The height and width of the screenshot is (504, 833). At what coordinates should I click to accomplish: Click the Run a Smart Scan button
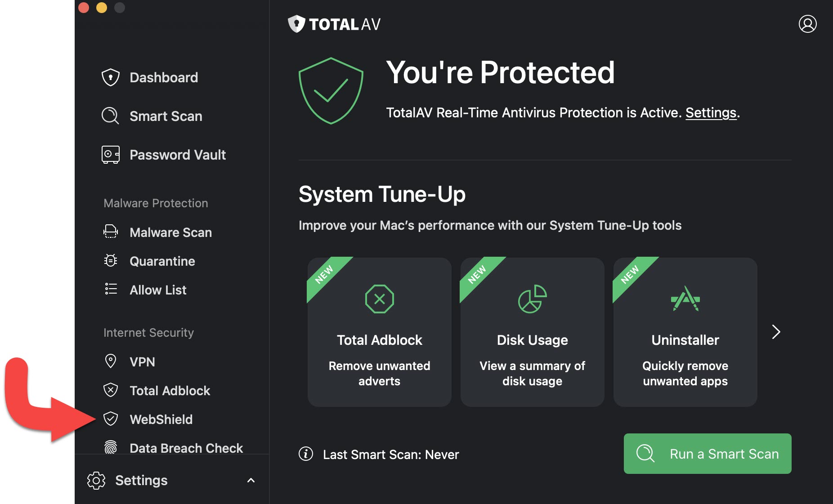pyautogui.click(x=708, y=454)
